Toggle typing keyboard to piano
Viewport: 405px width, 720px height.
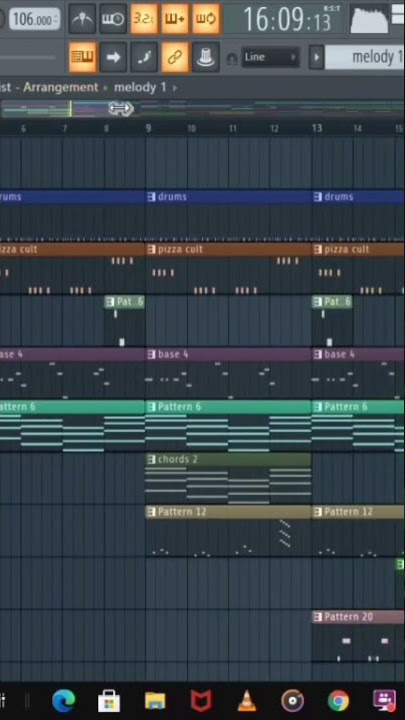point(82,57)
